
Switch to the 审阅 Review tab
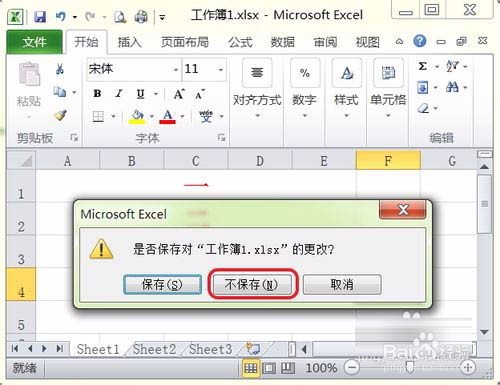[x=325, y=42]
